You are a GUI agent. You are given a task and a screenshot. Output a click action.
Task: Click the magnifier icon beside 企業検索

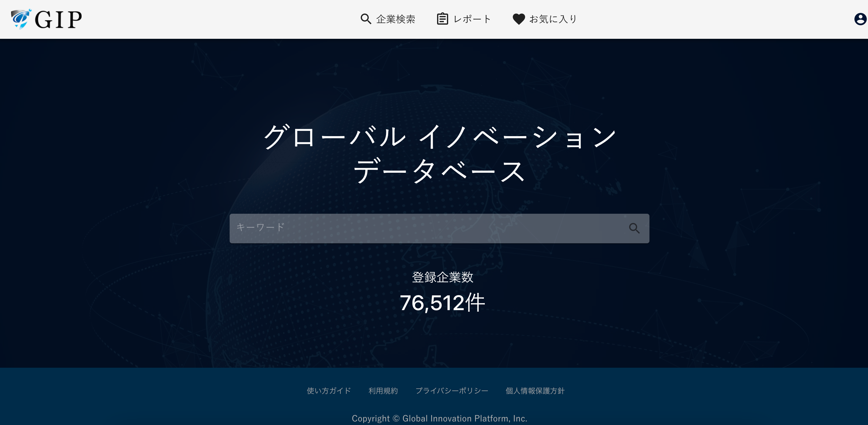click(x=366, y=19)
